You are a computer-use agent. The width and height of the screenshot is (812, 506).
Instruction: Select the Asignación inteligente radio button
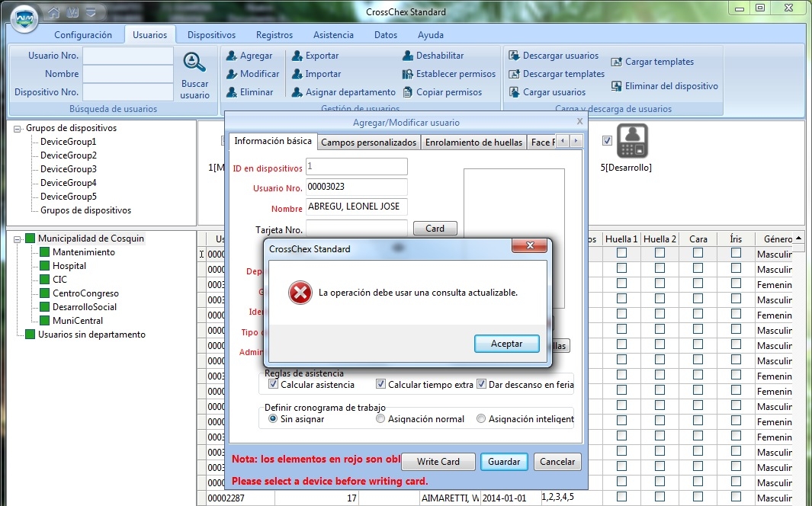pos(481,419)
